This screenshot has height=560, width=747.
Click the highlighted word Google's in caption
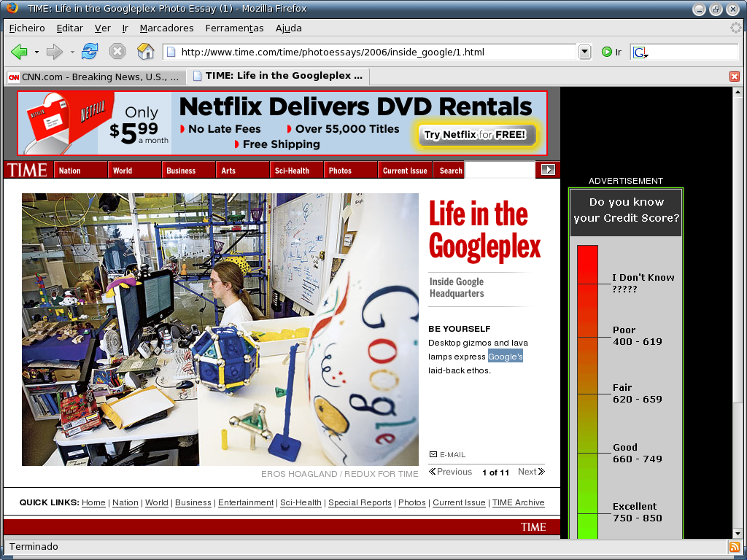click(506, 356)
